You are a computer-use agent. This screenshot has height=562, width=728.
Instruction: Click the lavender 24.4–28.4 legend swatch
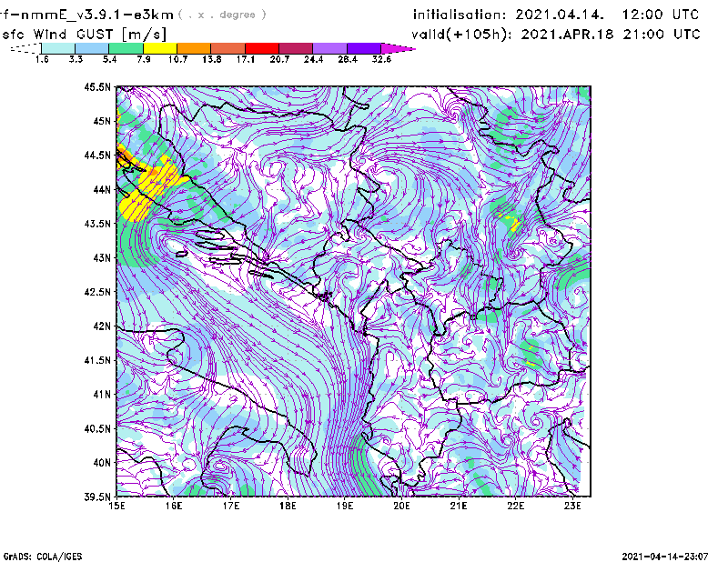[x=329, y=48]
